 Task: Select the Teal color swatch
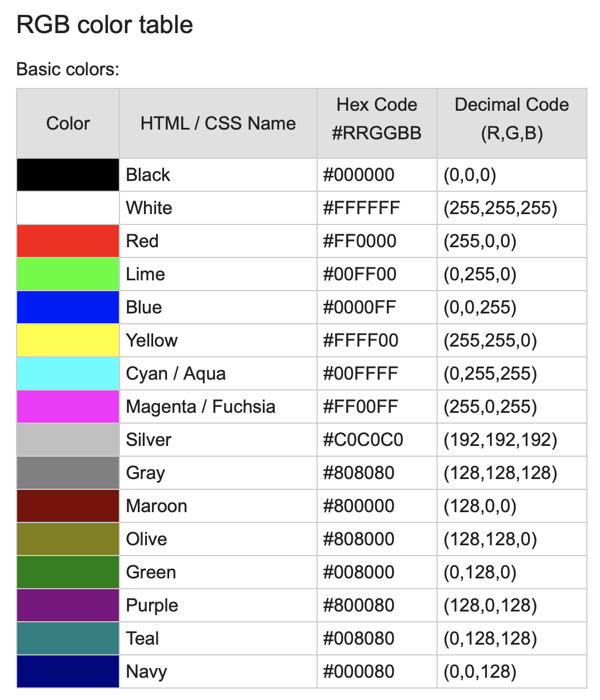68,638
